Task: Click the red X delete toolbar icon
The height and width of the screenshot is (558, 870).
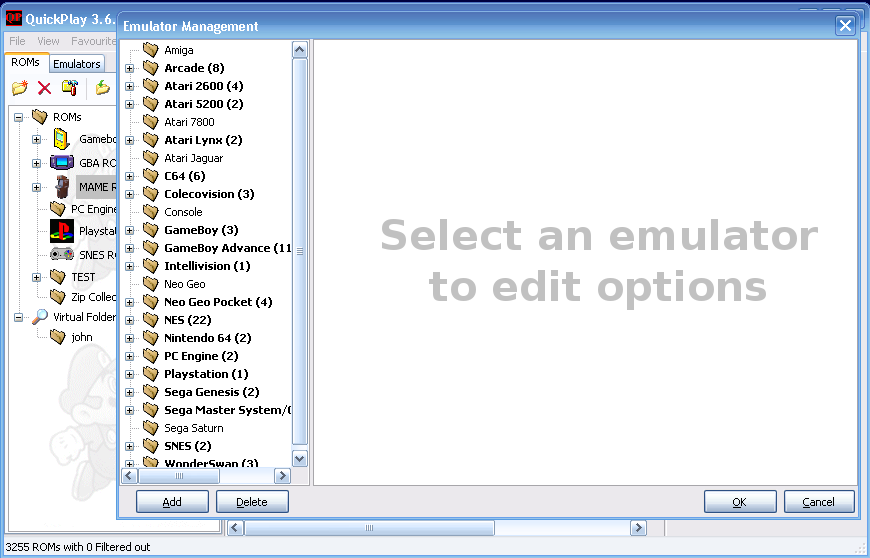Action: click(44, 88)
